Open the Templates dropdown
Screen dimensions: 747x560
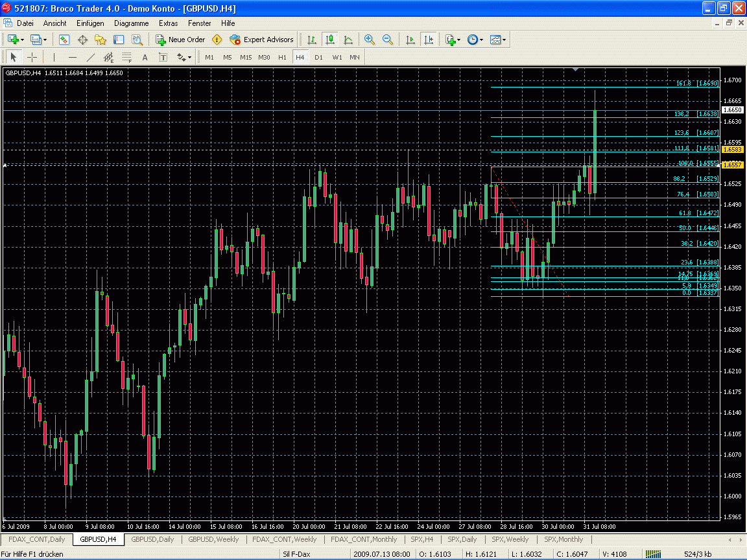point(498,40)
